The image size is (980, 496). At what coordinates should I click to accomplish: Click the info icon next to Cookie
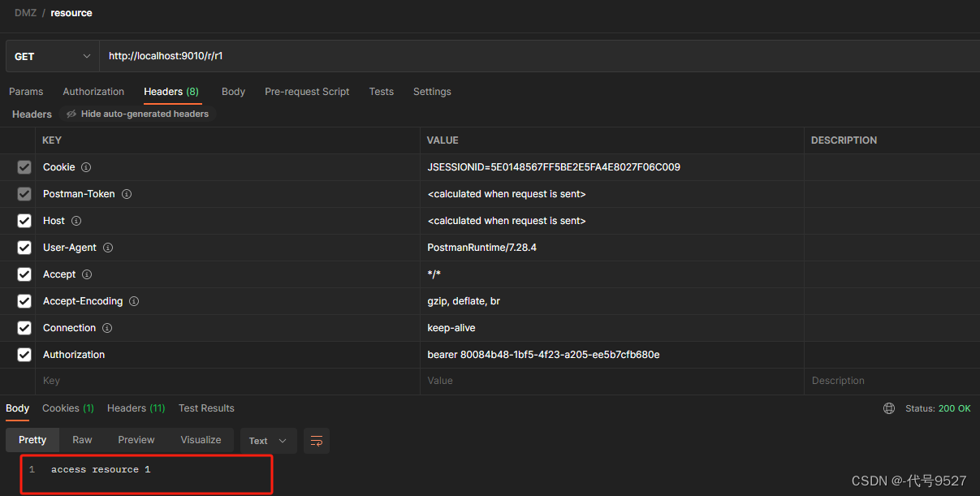(86, 167)
